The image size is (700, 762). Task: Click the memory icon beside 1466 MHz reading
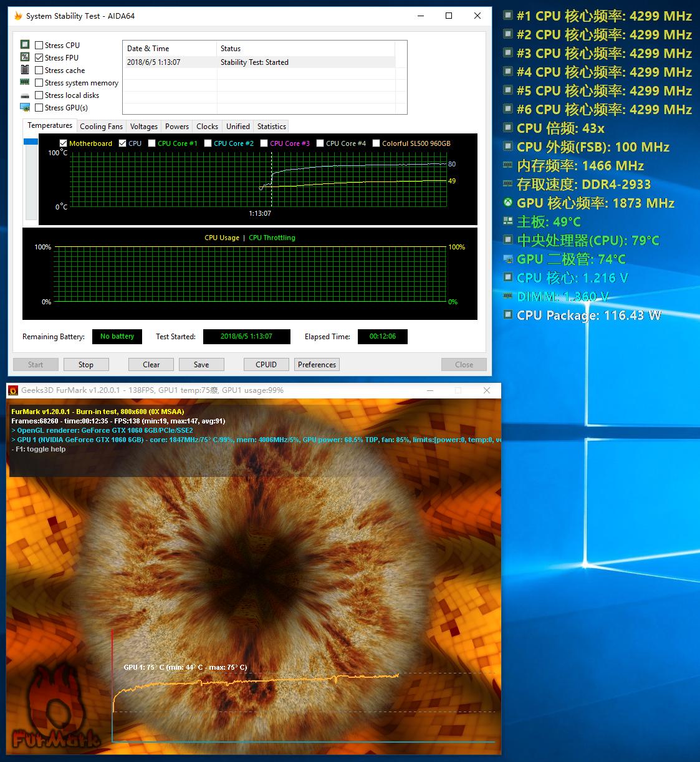[x=508, y=165]
